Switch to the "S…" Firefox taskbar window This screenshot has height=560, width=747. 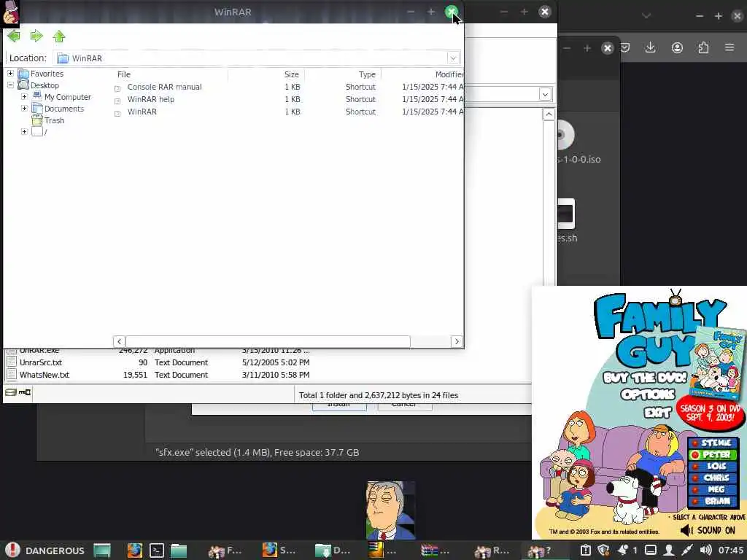click(x=279, y=551)
